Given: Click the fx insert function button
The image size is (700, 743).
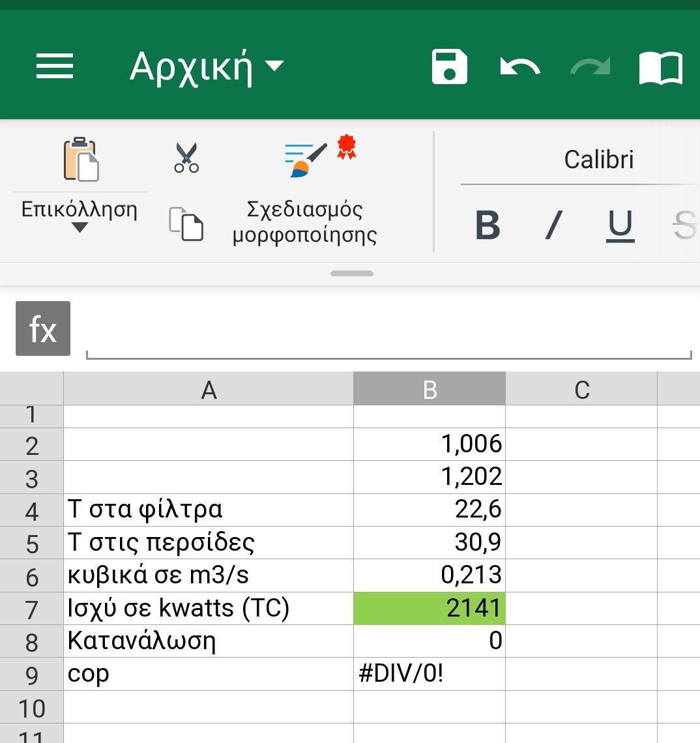Looking at the screenshot, I should tap(43, 328).
